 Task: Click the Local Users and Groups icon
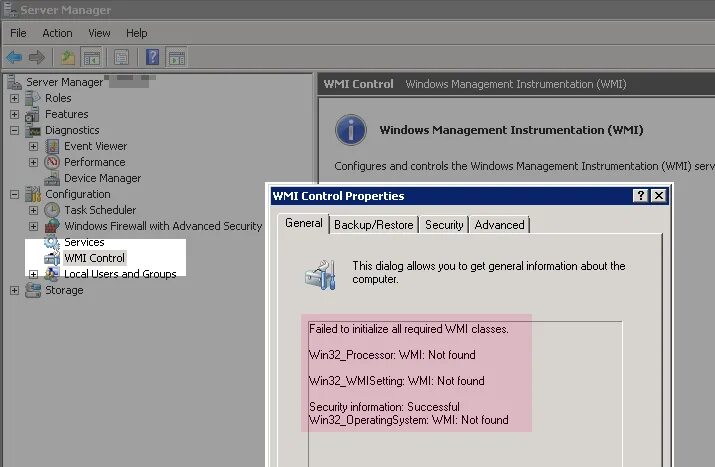tap(52, 274)
